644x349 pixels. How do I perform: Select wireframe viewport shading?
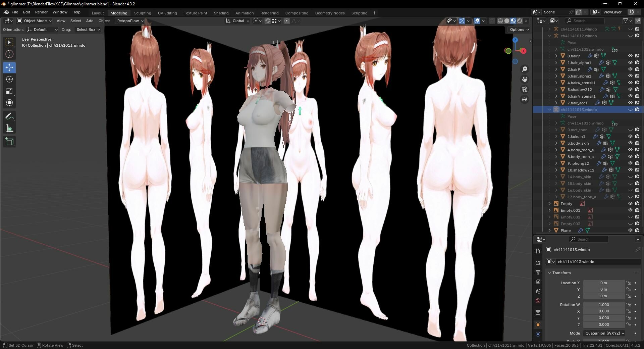pos(500,21)
